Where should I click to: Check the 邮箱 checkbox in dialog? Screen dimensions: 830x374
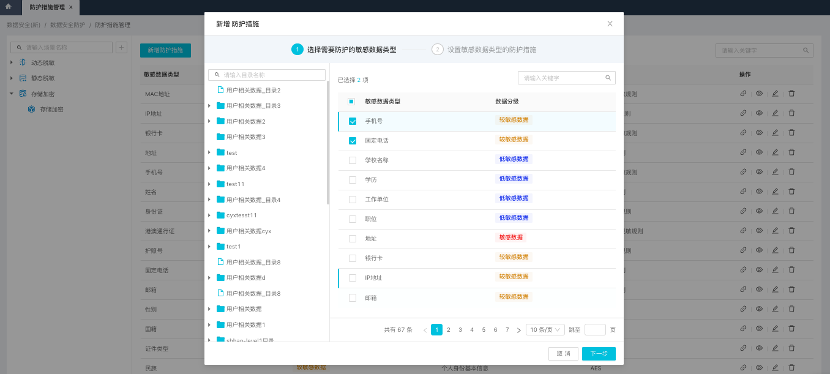coord(353,298)
